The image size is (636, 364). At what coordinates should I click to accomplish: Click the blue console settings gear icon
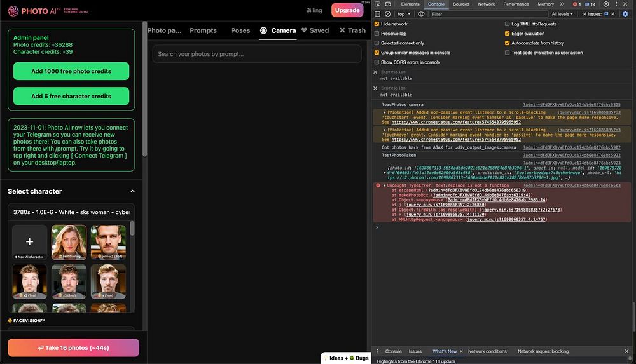(x=625, y=14)
